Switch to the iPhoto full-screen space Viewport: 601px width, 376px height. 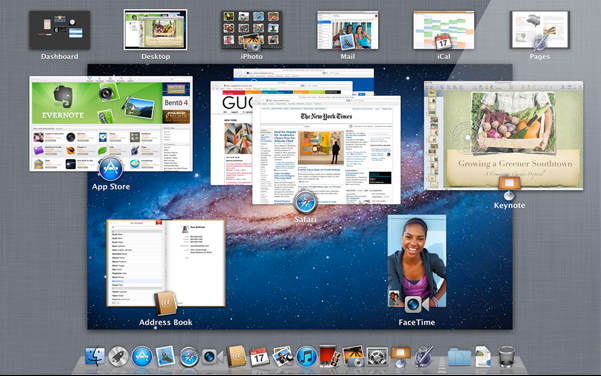251,30
